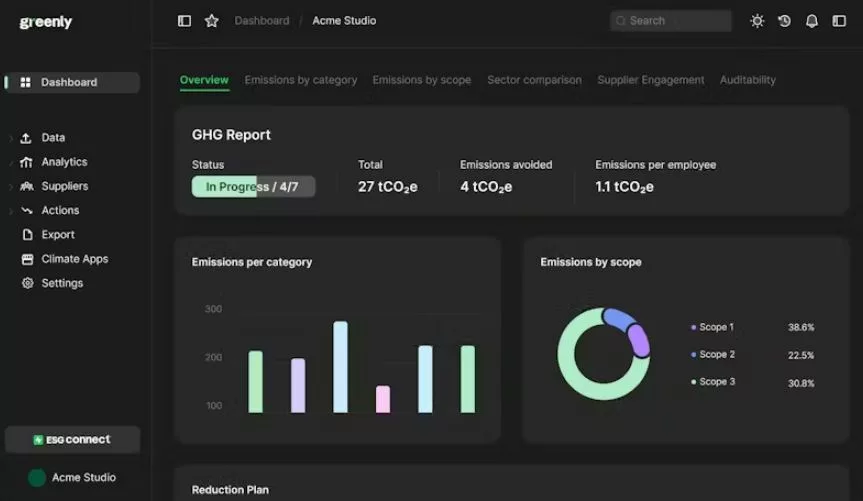Click the donut chart purple segment
Screen dimensions: 863x501
pyautogui.click(x=638, y=341)
